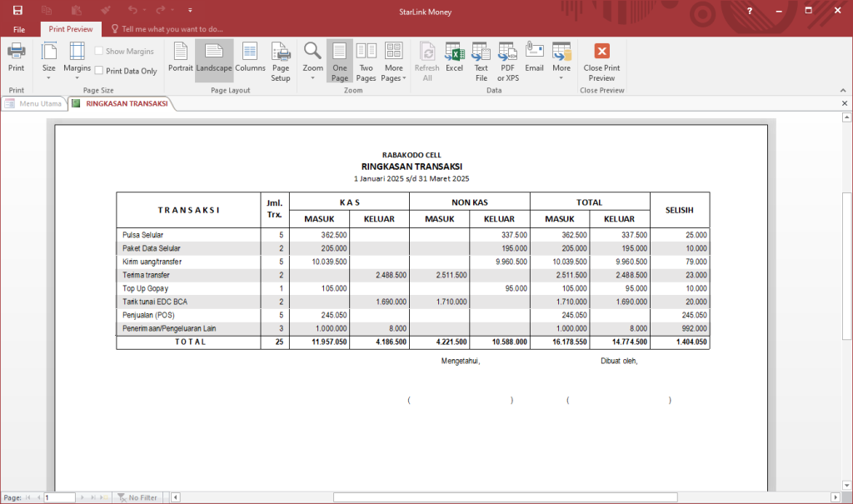Go to first page navigation button
853x504 pixels.
click(27, 497)
